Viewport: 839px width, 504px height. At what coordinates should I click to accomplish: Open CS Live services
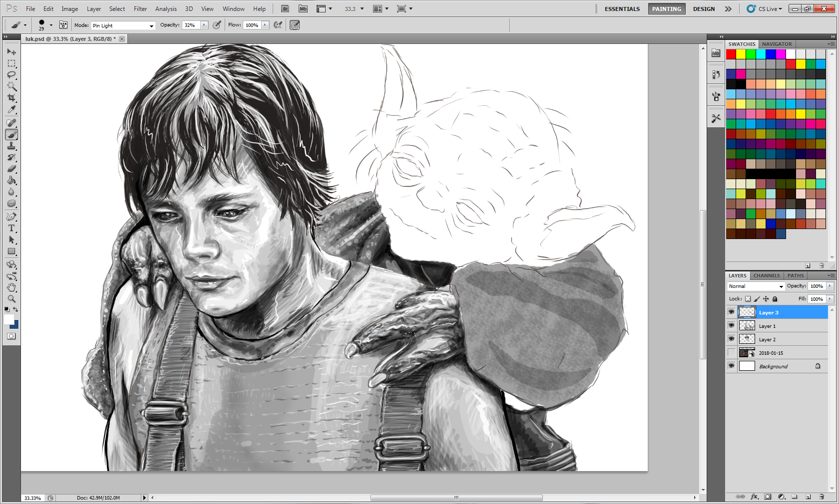pyautogui.click(x=764, y=9)
